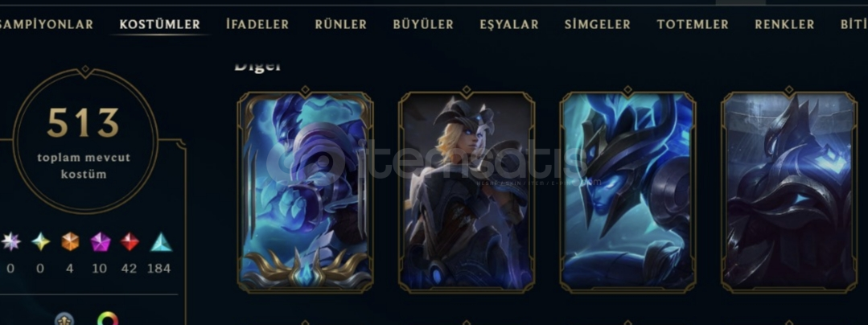Select the orange hexagon gem showing 4
The image size is (868, 325).
pyautogui.click(x=70, y=241)
